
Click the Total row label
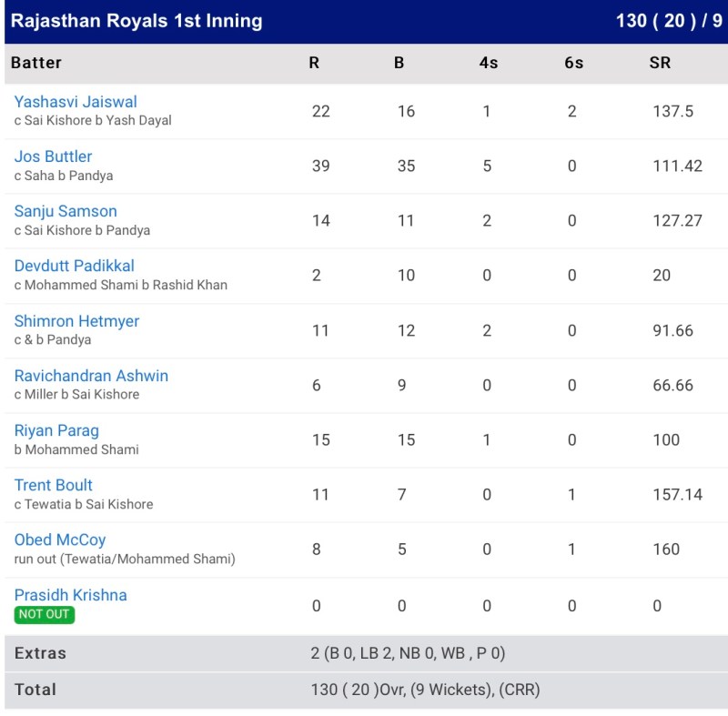tap(34, 690)
